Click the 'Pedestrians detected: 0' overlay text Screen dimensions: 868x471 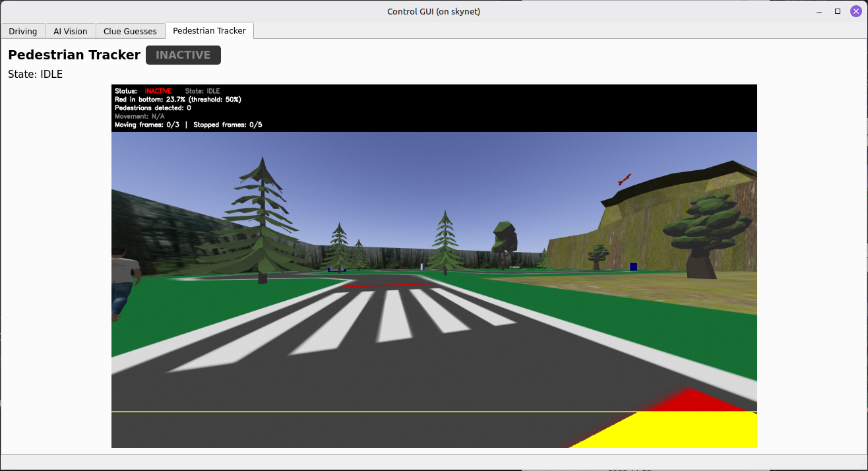click(153, 108)
